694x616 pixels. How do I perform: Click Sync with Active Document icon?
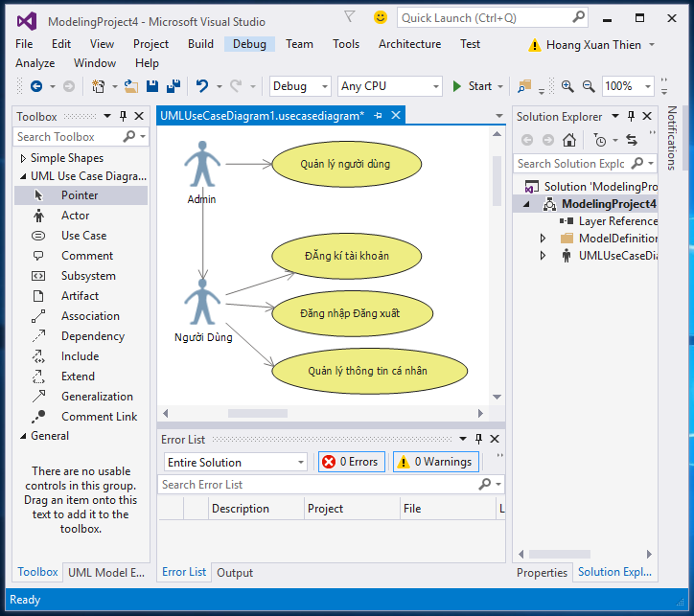point(632,140)
